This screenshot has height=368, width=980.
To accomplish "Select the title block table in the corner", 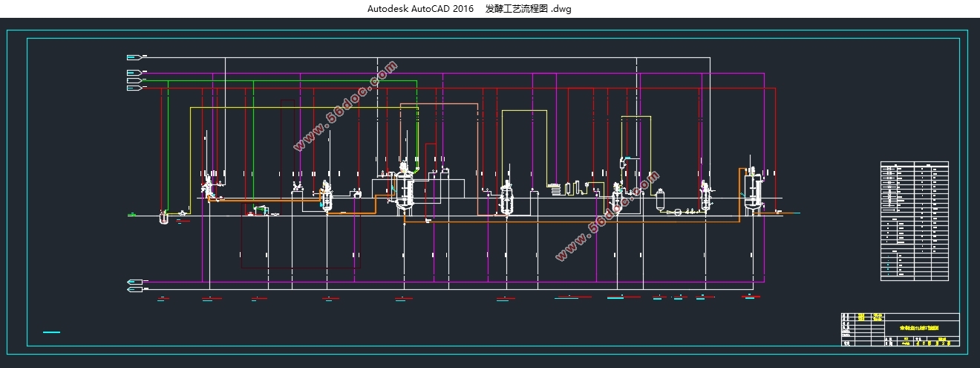I will click(x=900, y=330).
